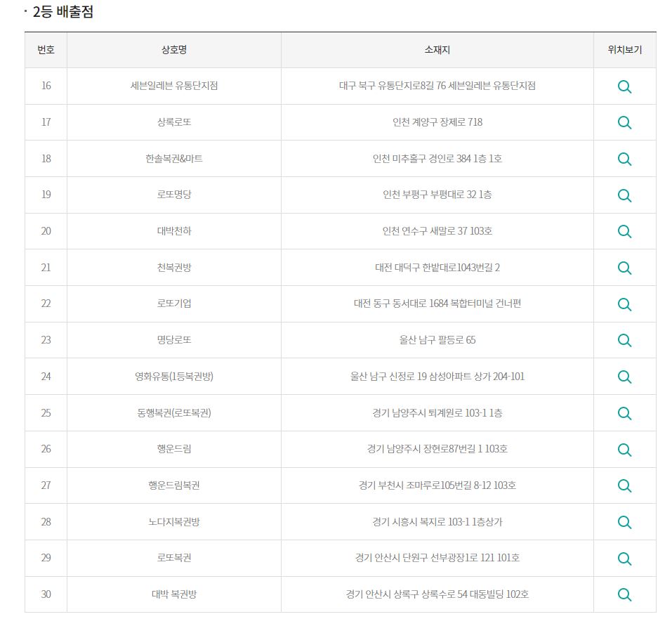This screenshot has width=672, height=626.
Task: Click store name 대박 복권방
Action: [x=174, y=594]
